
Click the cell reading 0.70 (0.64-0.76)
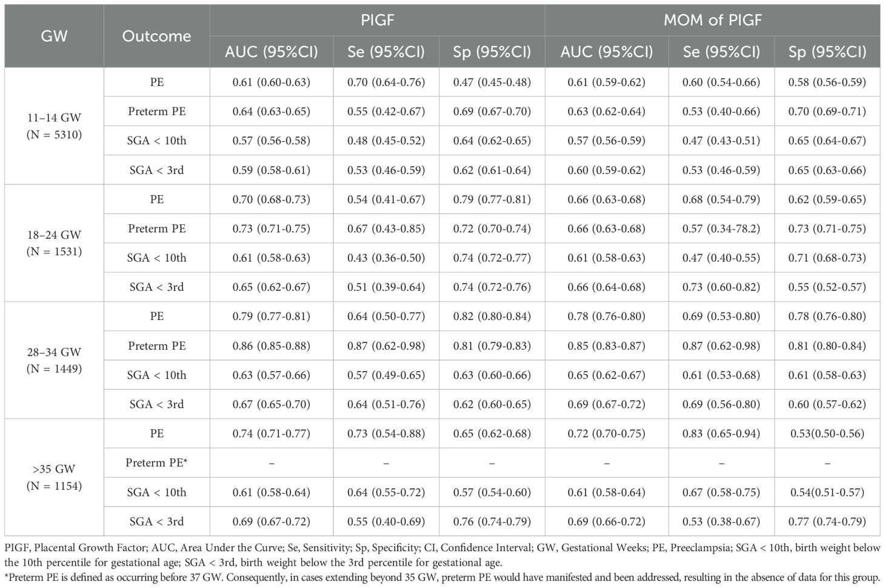(386, 82)
